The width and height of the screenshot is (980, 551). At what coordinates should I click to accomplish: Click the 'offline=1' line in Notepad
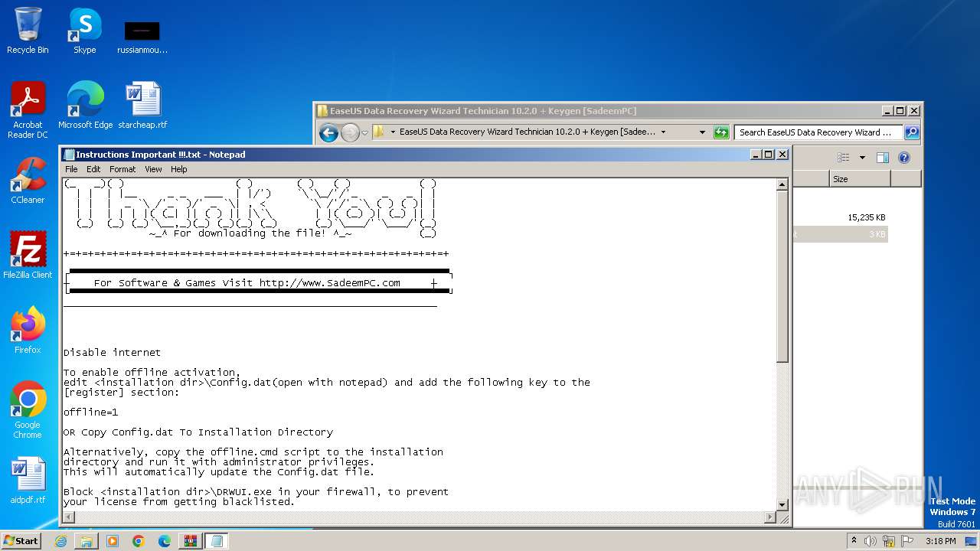(x=91, y=412)
